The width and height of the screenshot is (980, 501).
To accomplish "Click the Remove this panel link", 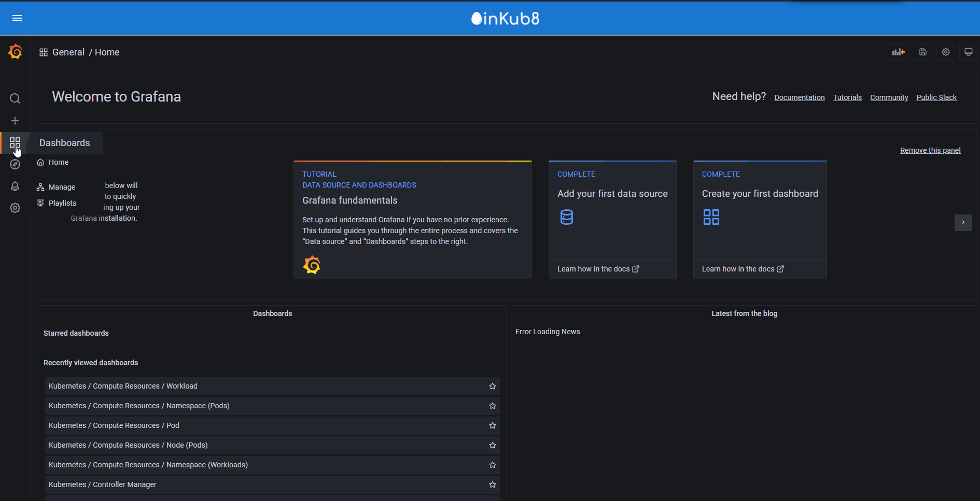I will coord(930,150).
